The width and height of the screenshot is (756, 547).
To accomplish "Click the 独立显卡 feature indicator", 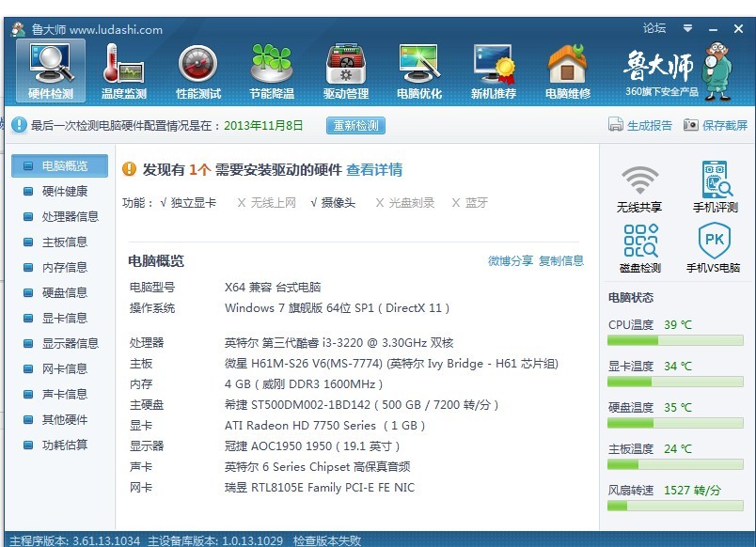I will [x=188, y=203].
